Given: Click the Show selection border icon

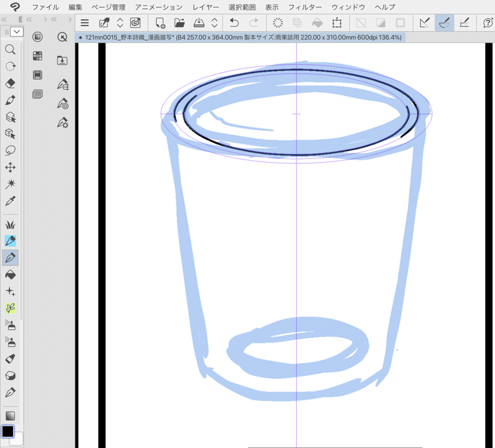Looking at the screenshot, I should tap(400, 23).
